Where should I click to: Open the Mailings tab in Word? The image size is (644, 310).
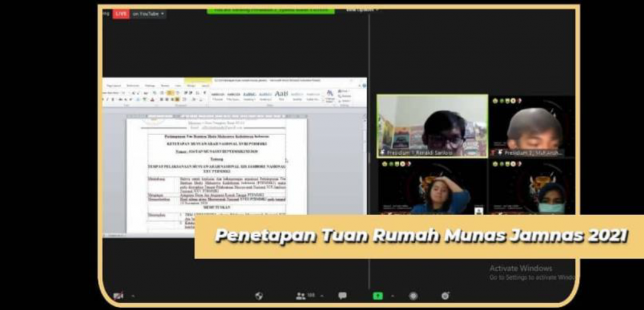coord(150,86)
